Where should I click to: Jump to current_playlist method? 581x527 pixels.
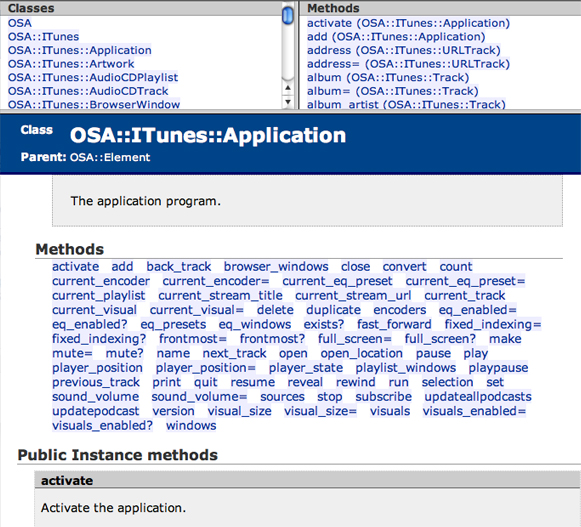click(99, 296)
